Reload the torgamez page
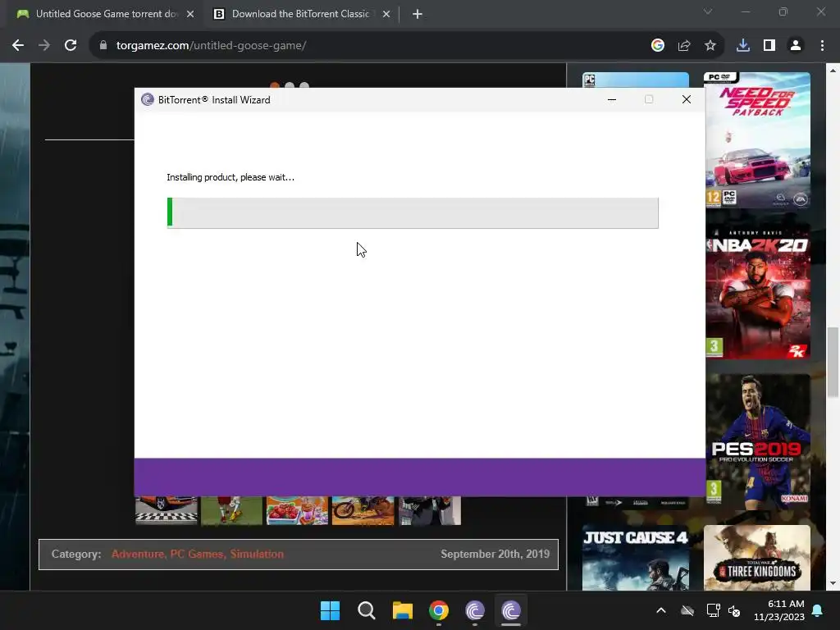Viewport: 840px width, 630px height. [71, 46]
